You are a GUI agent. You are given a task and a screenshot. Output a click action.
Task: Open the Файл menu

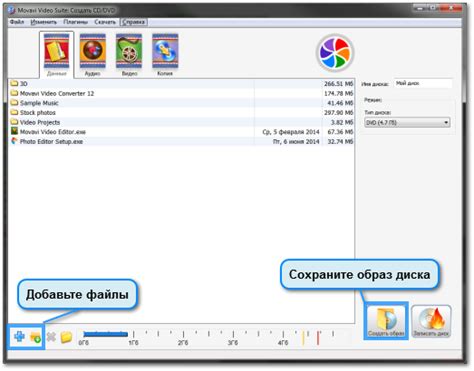tap(17, 22)
